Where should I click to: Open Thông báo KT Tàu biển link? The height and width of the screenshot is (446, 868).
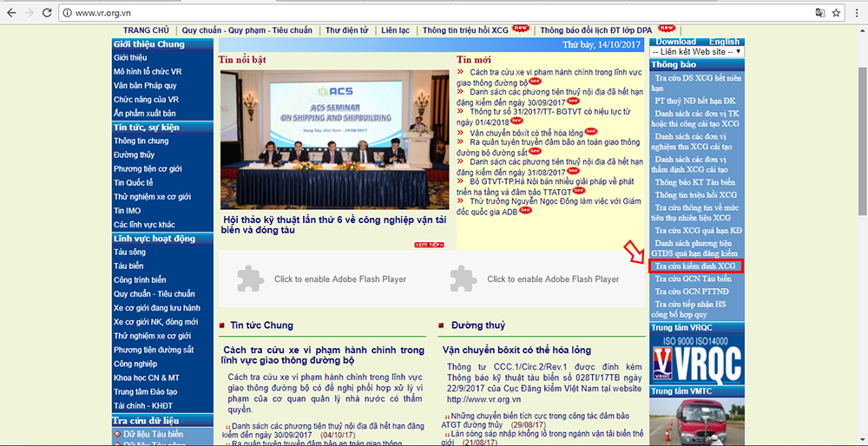[x=694, y=182]
